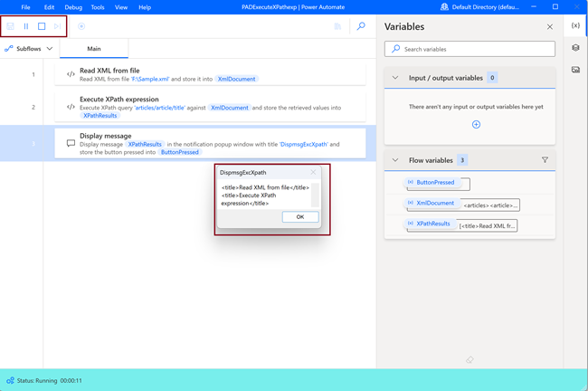This screenshot has width=588, height=391.
Task: Close the Variables panel
Action: (x=550, y=27)
